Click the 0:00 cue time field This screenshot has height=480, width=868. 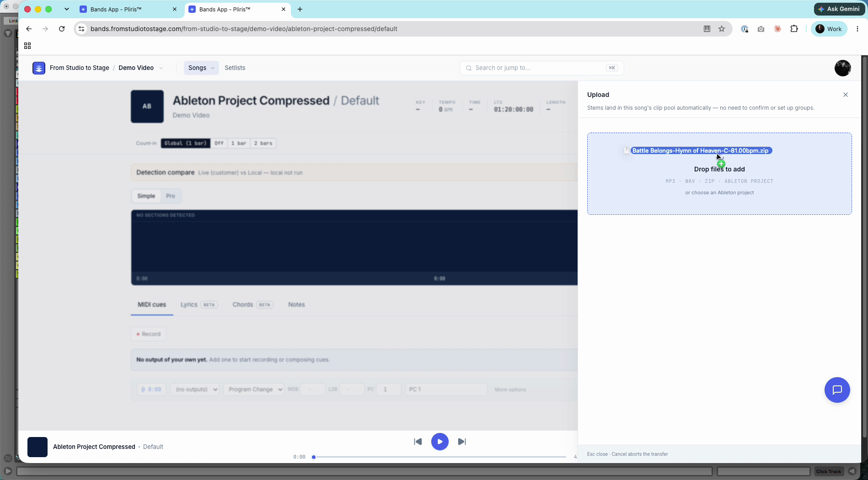[151, 389]
